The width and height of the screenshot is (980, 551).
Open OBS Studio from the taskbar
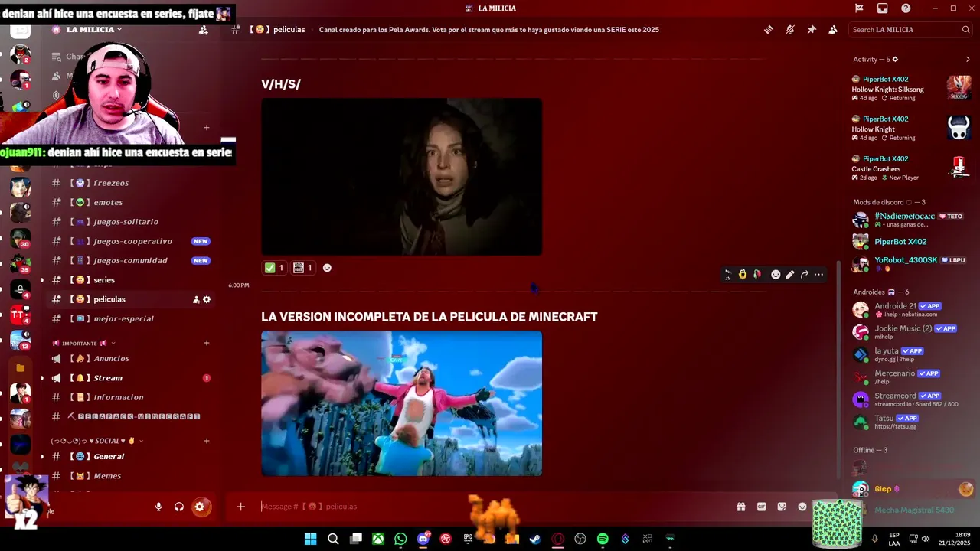point(580,539)
